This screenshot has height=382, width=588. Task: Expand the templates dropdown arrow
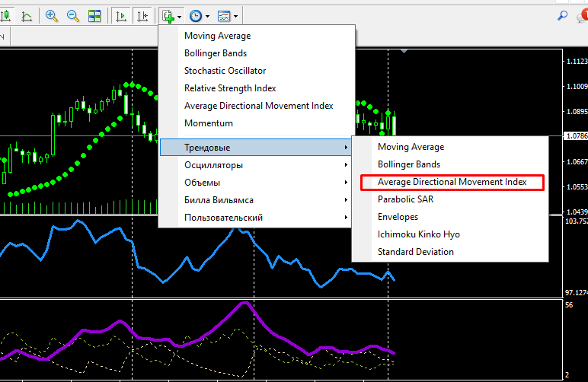[235, 17]
